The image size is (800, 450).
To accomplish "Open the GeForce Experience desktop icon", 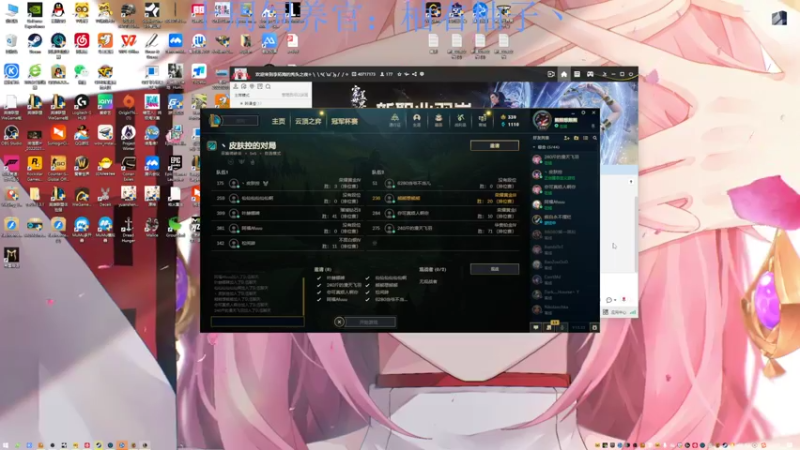I will (x=35, y=13).
